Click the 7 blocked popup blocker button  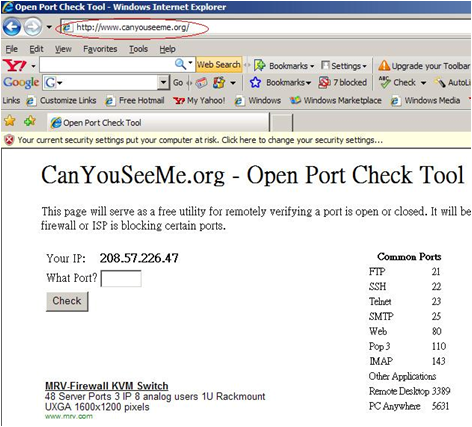click(343, 82)
